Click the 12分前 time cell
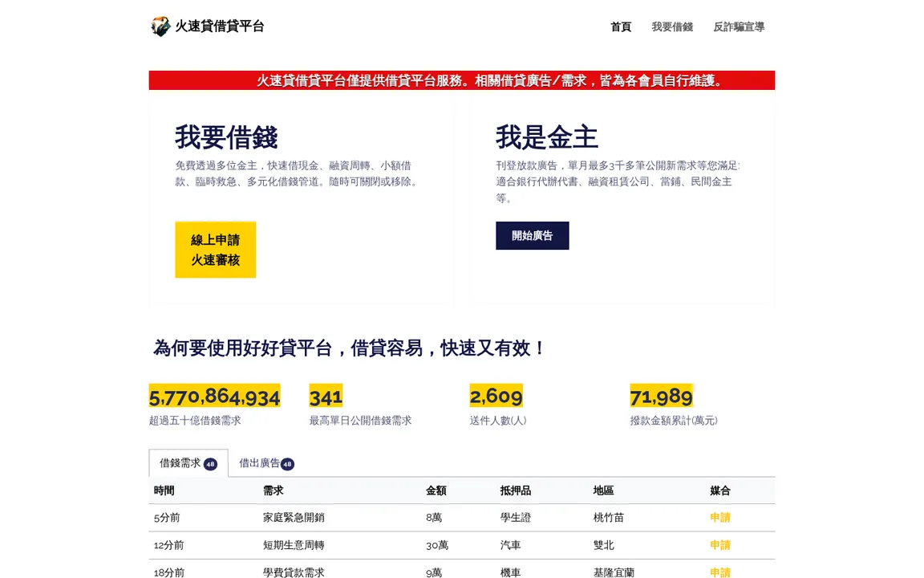The width and height of the screenshot is (924, 578). [x=168, y=545]
